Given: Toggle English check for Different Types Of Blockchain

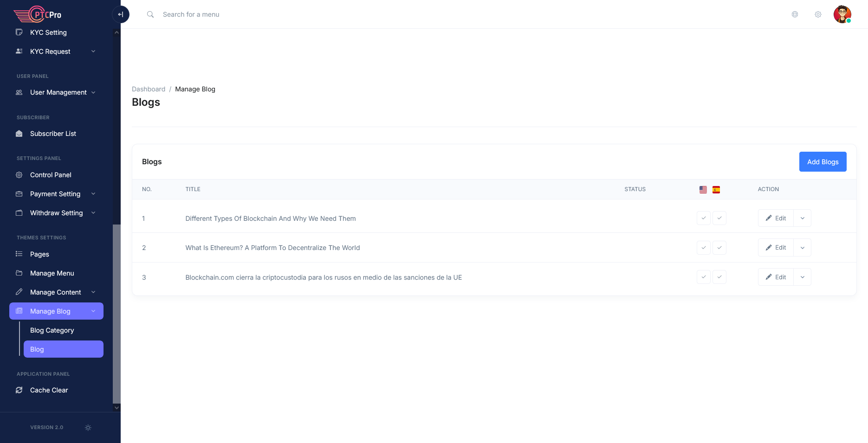Looking at the screenshot, I should [x=704, y=218].
